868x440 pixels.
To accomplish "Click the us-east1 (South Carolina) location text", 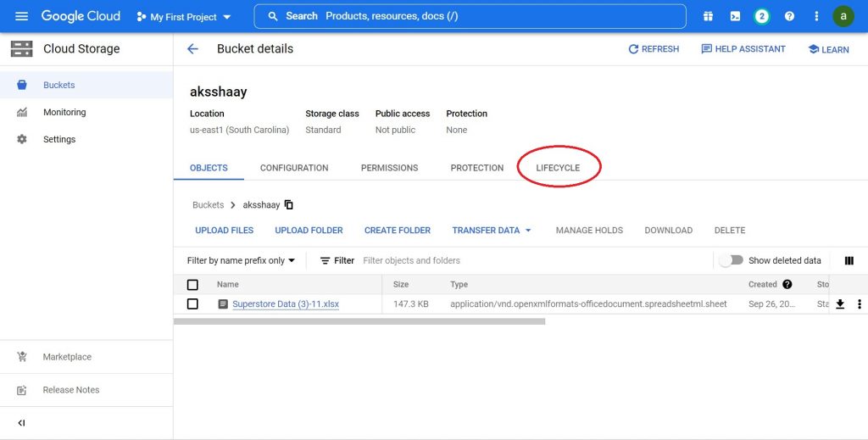I will click(x=239, y=130).
